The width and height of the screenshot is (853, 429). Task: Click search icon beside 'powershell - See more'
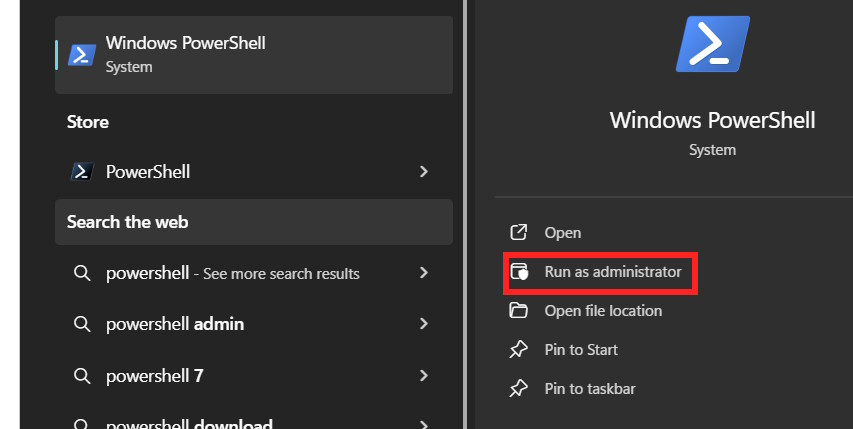(x=82, y=273)
